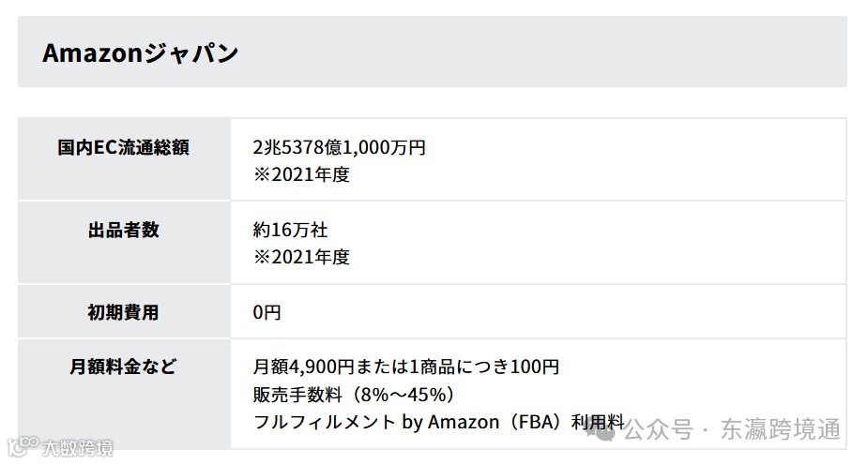868x464 pixels.
Task: Click the Amazonジャパン heading
Action: coord(141,52)
